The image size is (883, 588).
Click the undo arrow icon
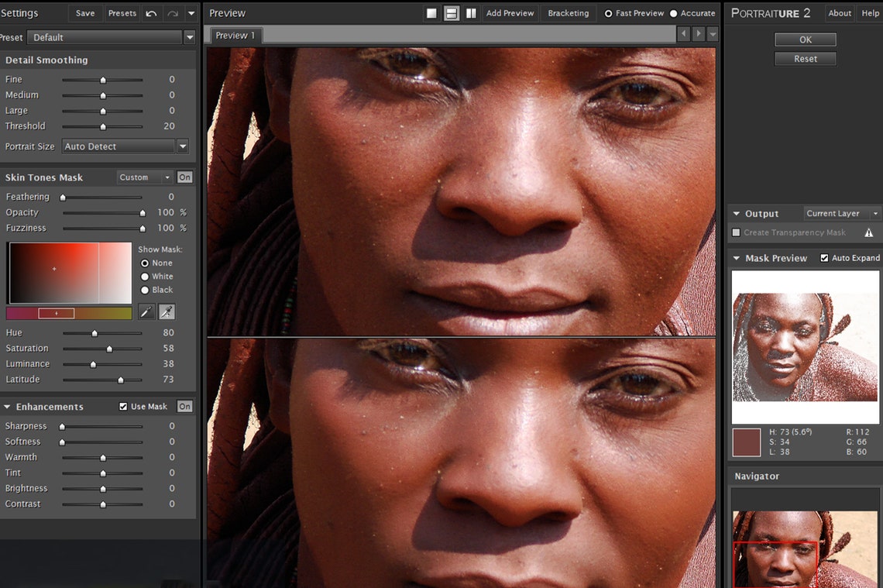tap(151, 13)
